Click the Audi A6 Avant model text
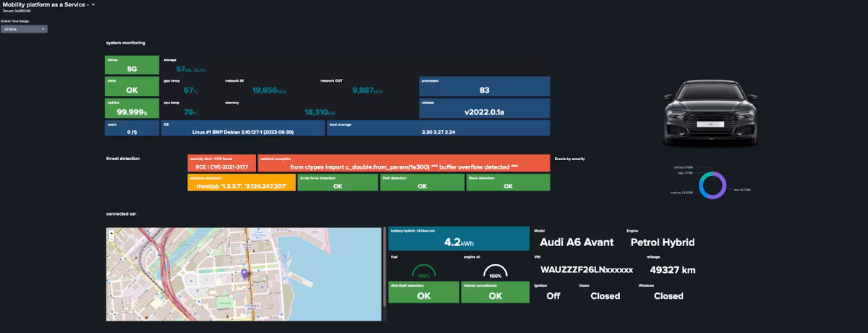The width and height of the screenshot is (868, 333). [576, 243]
